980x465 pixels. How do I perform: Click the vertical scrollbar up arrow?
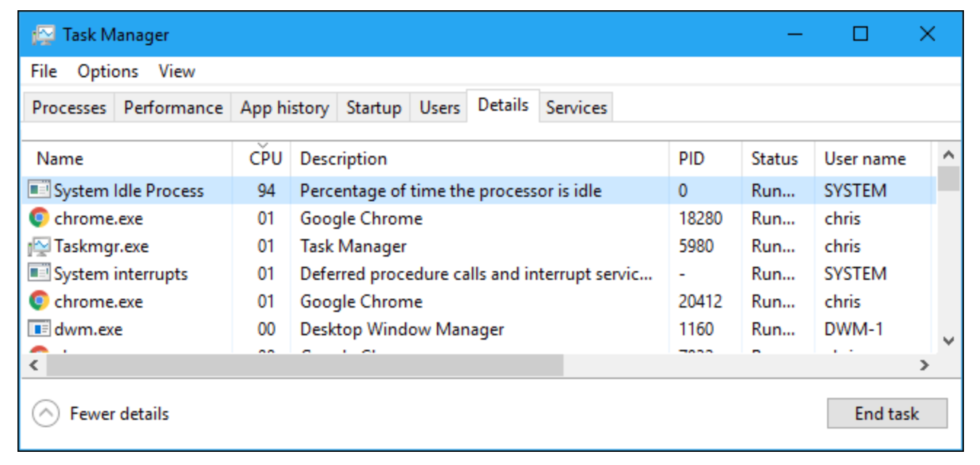coord(948,155)
